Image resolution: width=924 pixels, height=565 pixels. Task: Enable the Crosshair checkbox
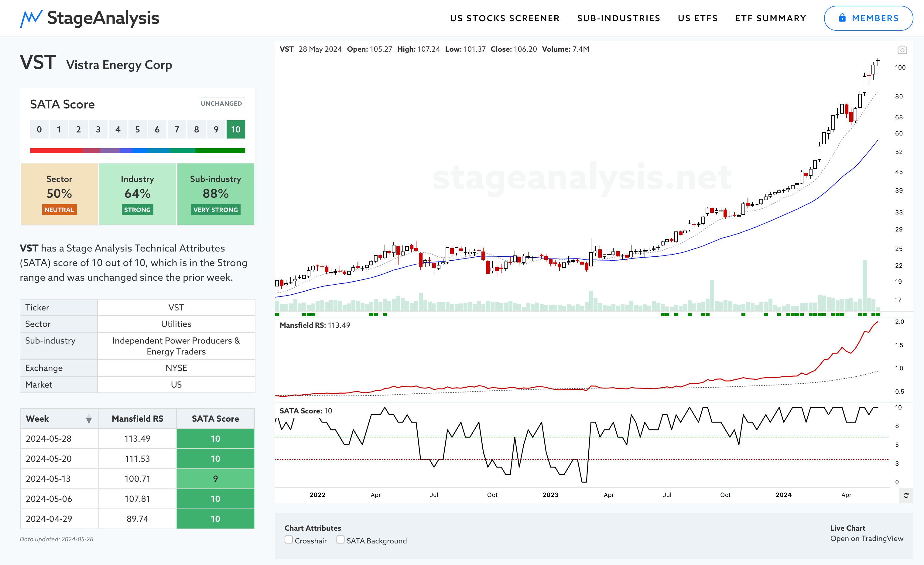click(x=288, y=540)
